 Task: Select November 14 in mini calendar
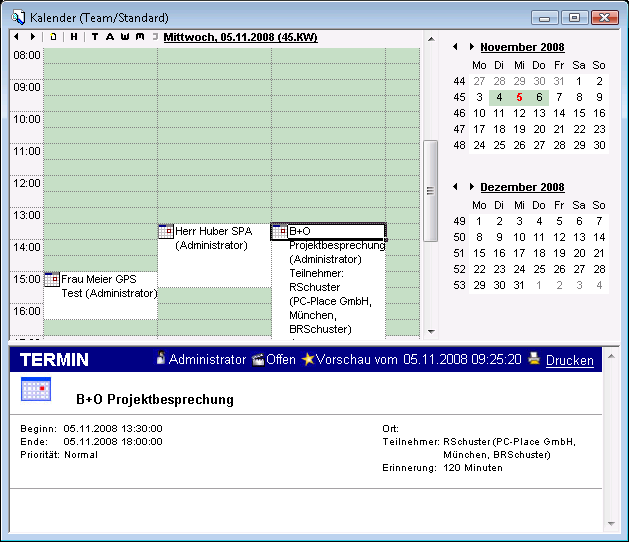click(559, 113)
